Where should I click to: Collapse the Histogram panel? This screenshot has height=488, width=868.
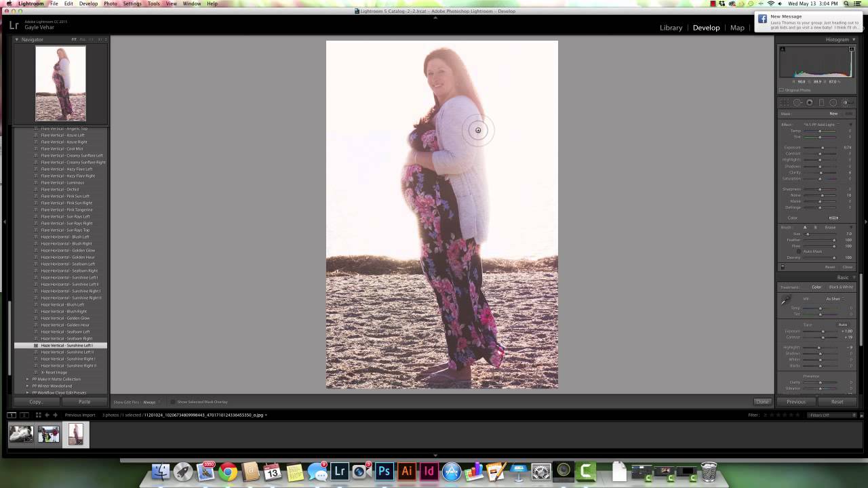tap(852, 39)
